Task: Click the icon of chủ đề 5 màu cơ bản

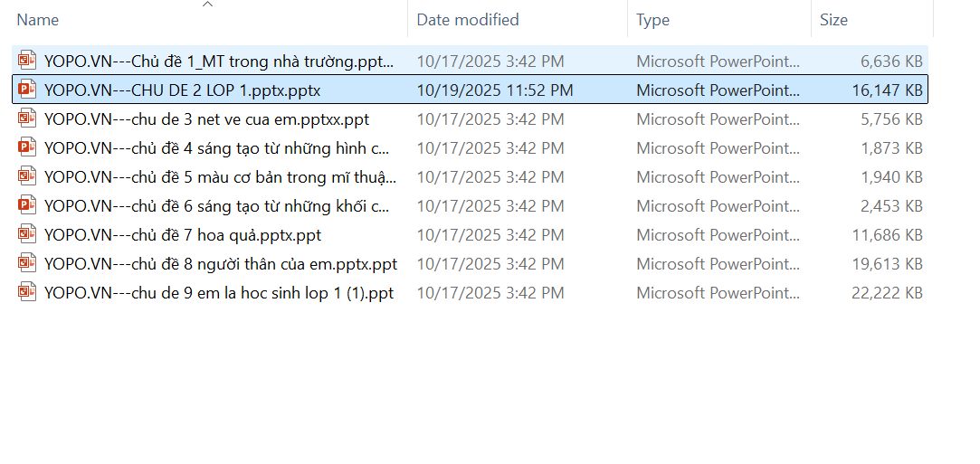Action: pos(27,177)
